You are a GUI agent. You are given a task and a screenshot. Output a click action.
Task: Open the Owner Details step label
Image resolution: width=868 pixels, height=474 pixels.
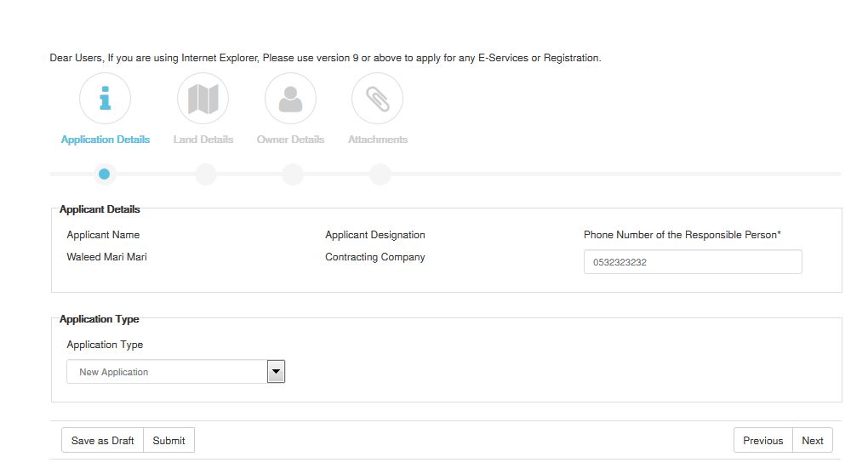(291, 140)
